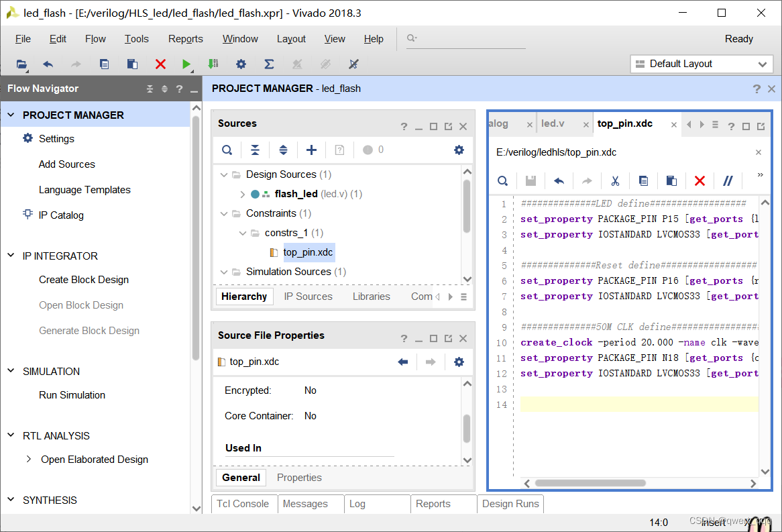Click the main toolbar Undo arrow
Screen dimensions: 782x532
48,64
